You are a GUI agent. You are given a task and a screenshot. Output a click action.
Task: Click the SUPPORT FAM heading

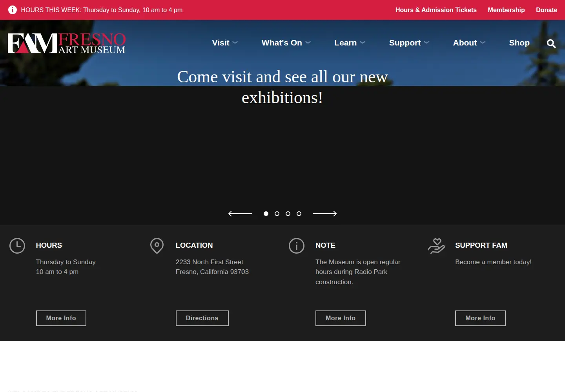[x=481, y=245]
